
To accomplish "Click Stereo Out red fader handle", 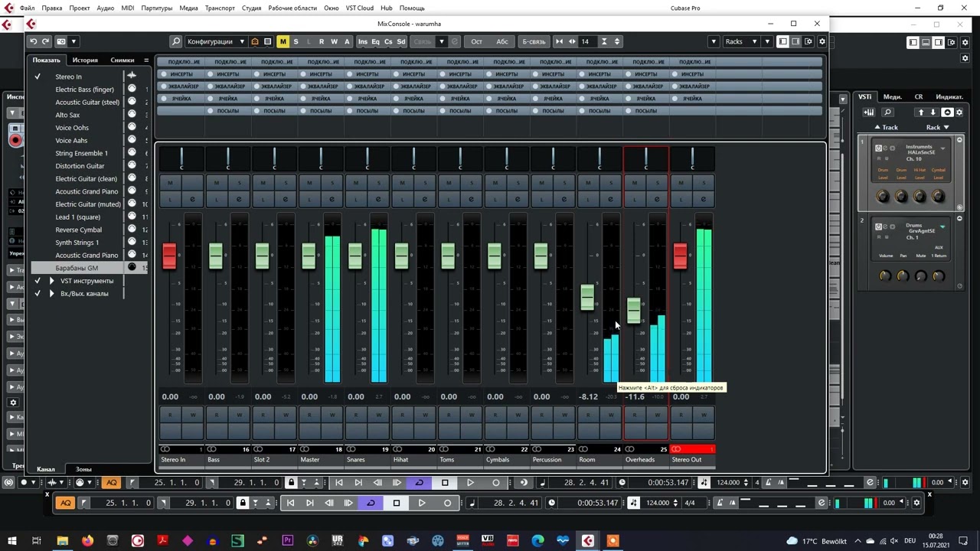I will pos(680,256).
